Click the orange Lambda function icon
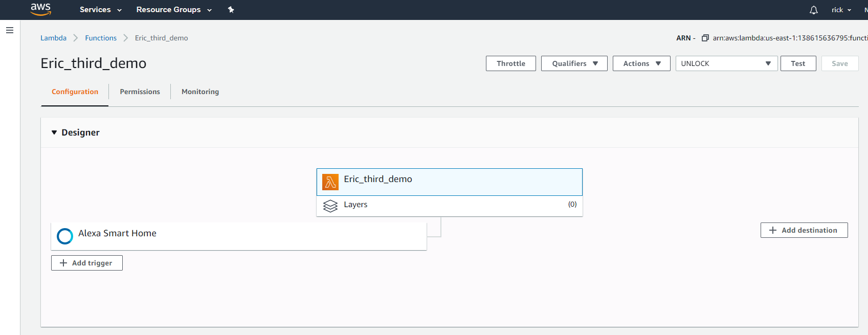 click(330, 182)
